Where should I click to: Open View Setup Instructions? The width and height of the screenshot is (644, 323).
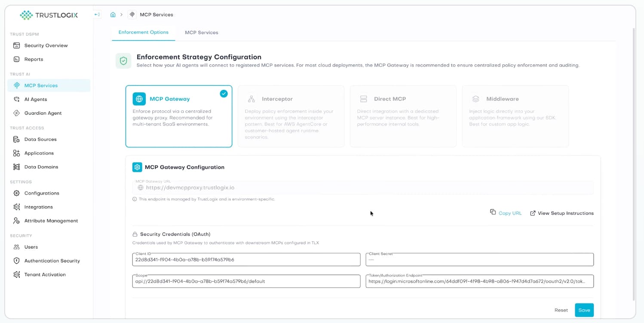(566, 213)
